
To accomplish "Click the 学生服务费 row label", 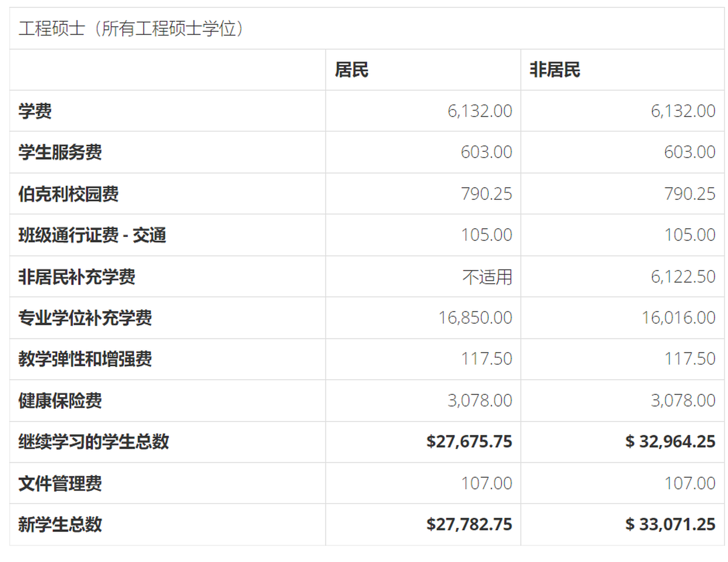I will tap(60, 152).
